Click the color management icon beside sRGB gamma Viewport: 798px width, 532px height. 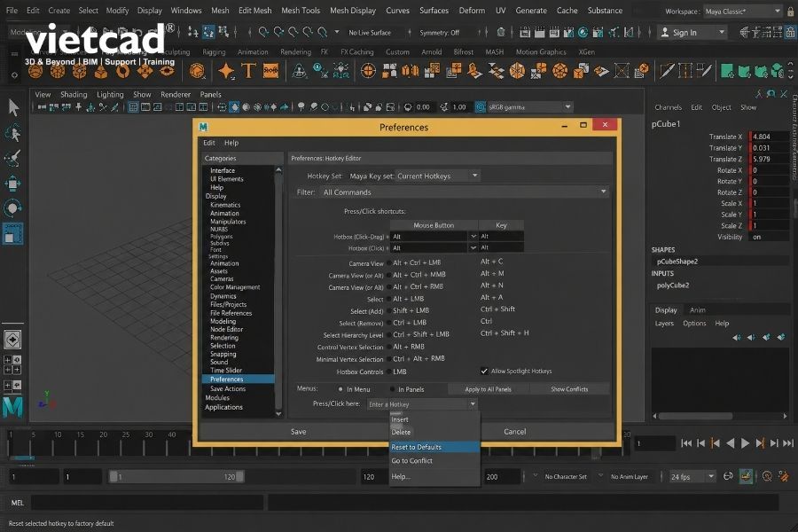click(x=480, y=107)
